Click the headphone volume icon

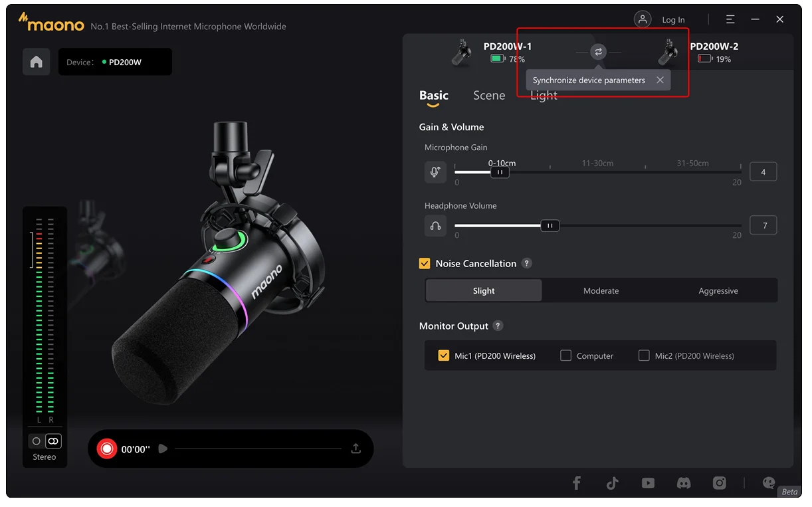pos(435,226)
